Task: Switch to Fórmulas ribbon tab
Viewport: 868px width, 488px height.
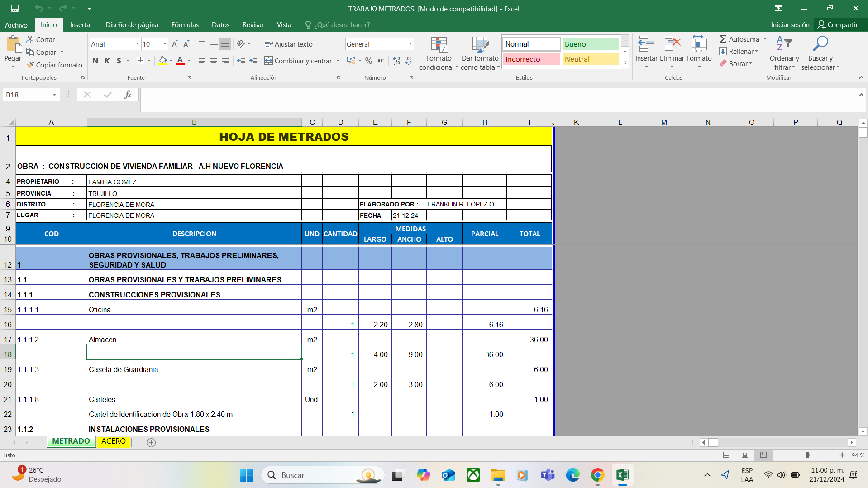Action: pos(185,25)
